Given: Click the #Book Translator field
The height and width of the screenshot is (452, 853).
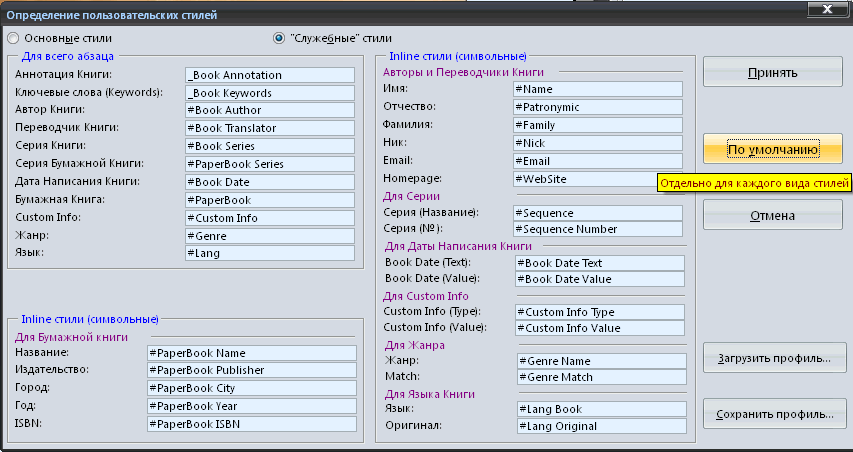Looking at the screenshot, I should click(x=270, y=128).
